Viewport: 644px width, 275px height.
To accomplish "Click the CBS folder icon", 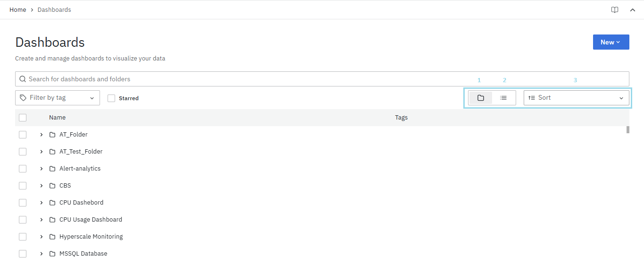I will [52, 186].
